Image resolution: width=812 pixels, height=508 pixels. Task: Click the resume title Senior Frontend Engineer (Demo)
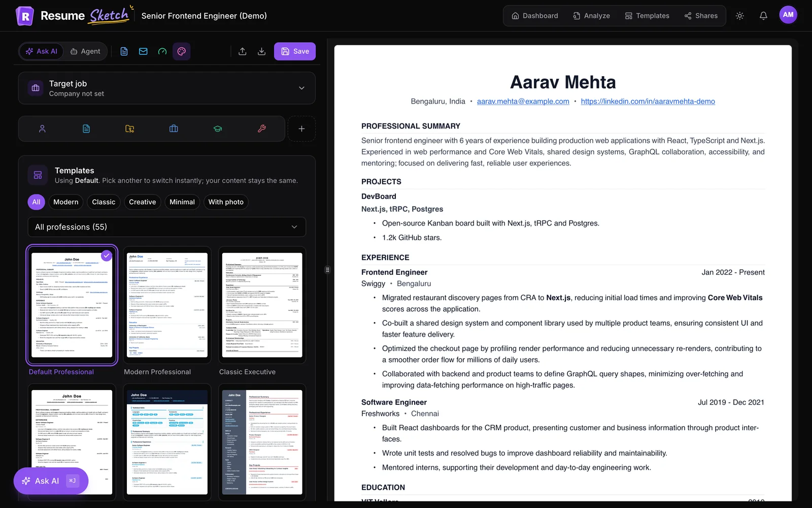(x=204, y=16)
